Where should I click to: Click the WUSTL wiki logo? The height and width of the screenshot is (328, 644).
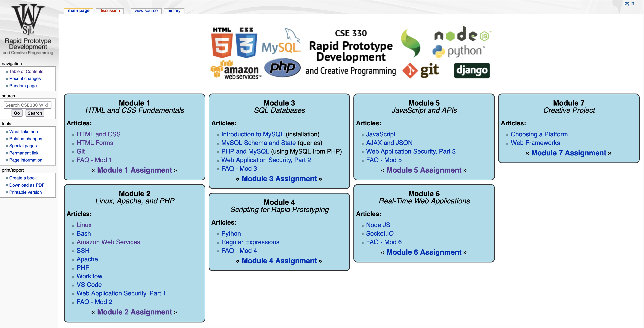[x=28, y=30]
